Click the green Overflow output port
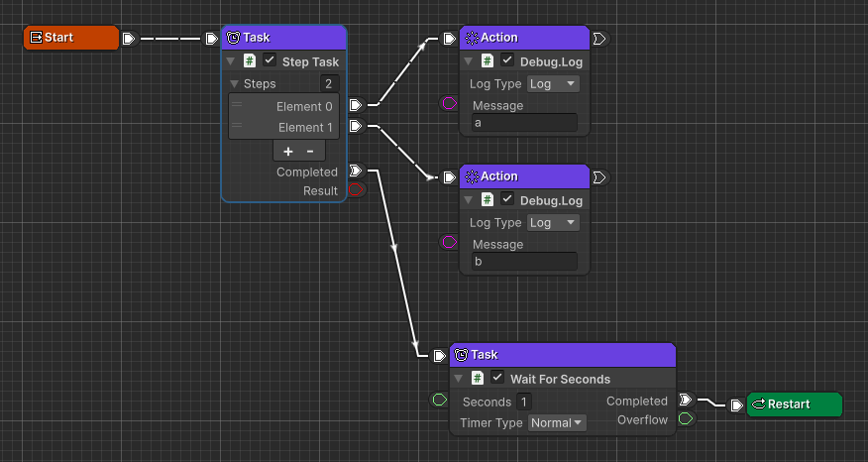Screen dimensions: 868x462 click(x=686, y=419)
